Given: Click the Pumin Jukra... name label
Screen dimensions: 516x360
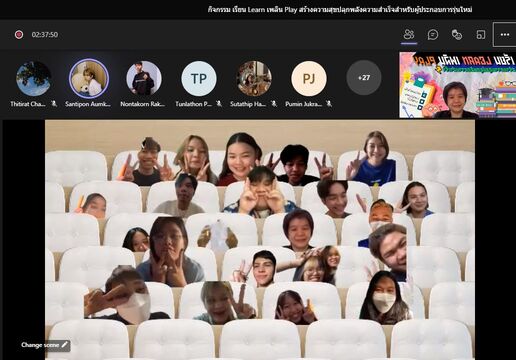Looking at the screenshot, I should (303, 104).
